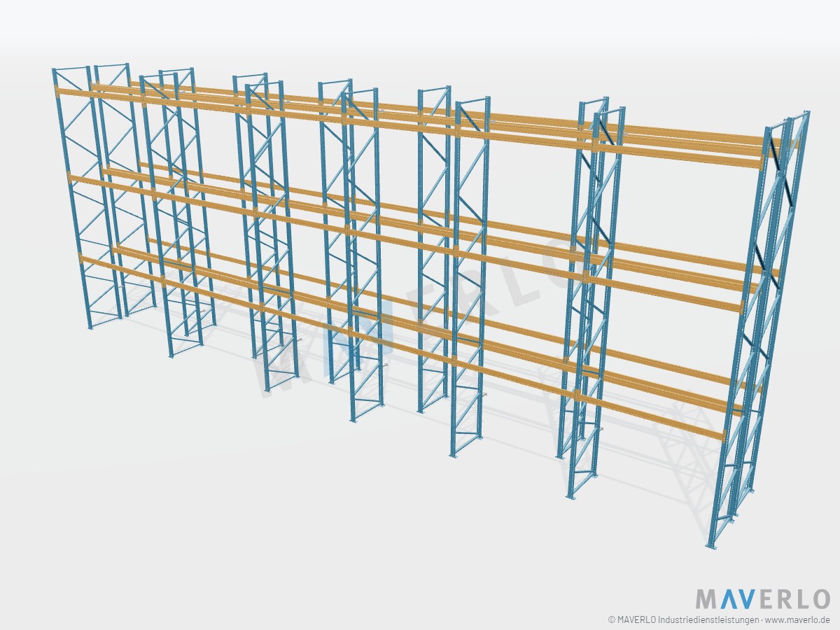The width and height of the screenshot is (840, 630).
Task: Click the MAVERLO logo above the copyright line
Action: tap(763, 599)
